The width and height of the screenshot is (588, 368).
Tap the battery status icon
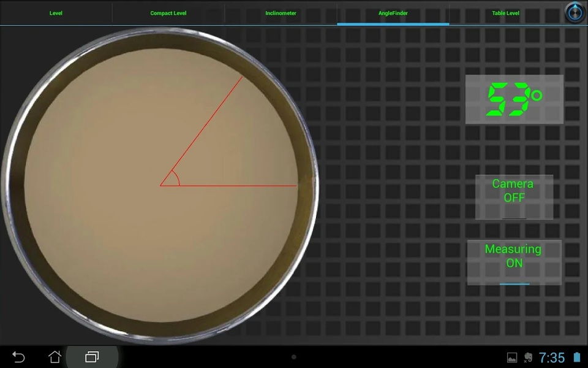(x=577, y=357)
